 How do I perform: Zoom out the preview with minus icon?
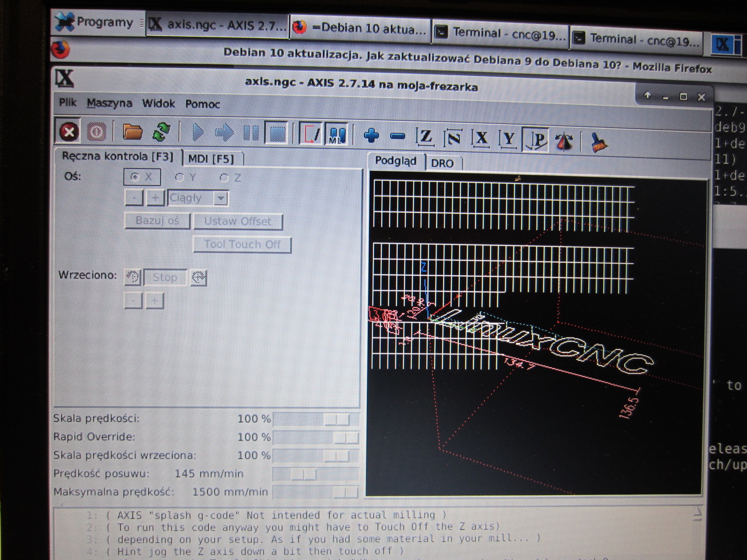pos(397,136)
